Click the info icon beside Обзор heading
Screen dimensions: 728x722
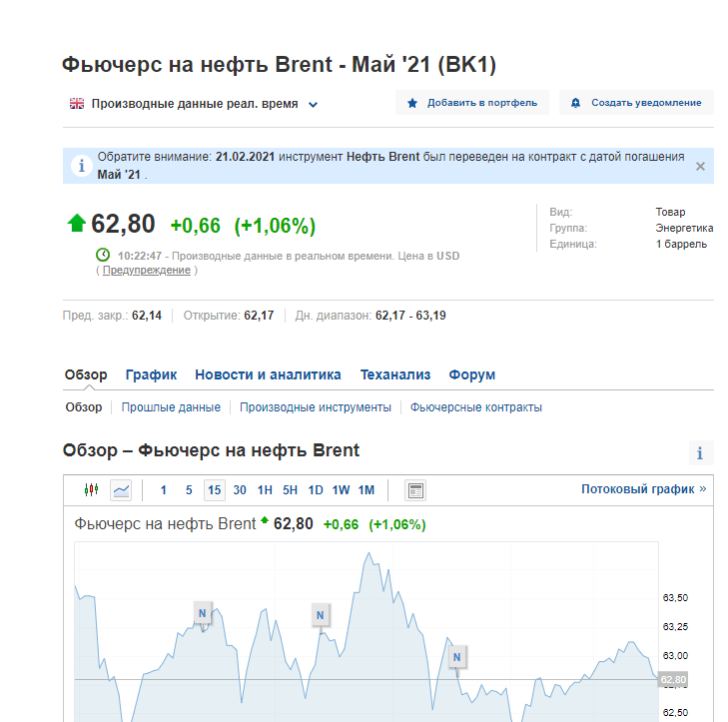(x=701, y=452)
